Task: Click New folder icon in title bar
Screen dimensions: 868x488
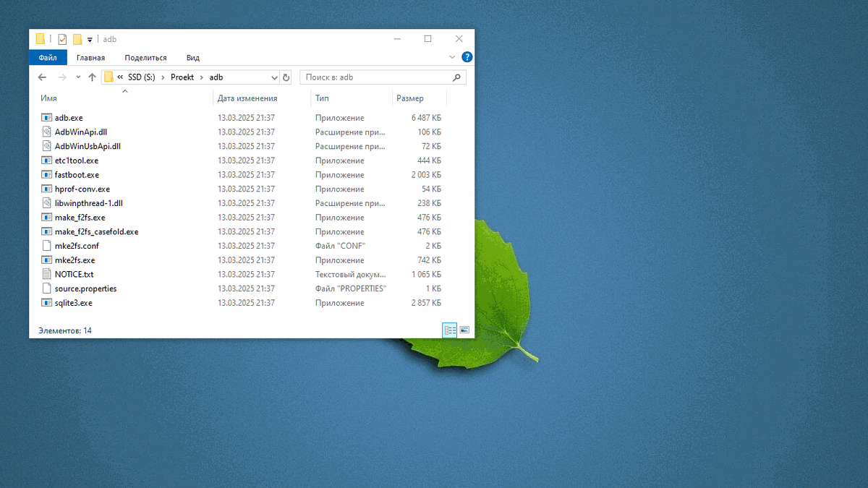Action: [x=77, y=39]
